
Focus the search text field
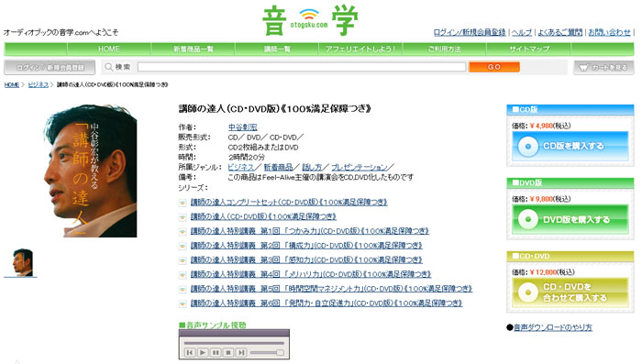302,67
